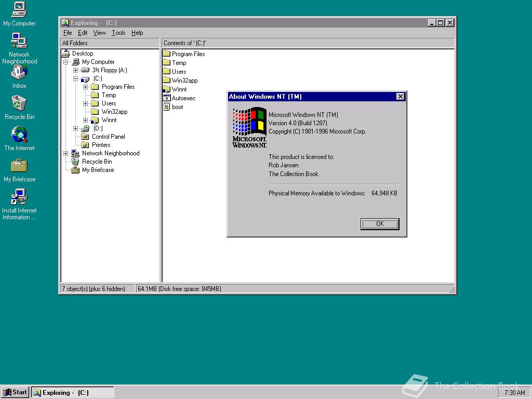Click '64,948 KB' memory value in dialog

point(384,193)
